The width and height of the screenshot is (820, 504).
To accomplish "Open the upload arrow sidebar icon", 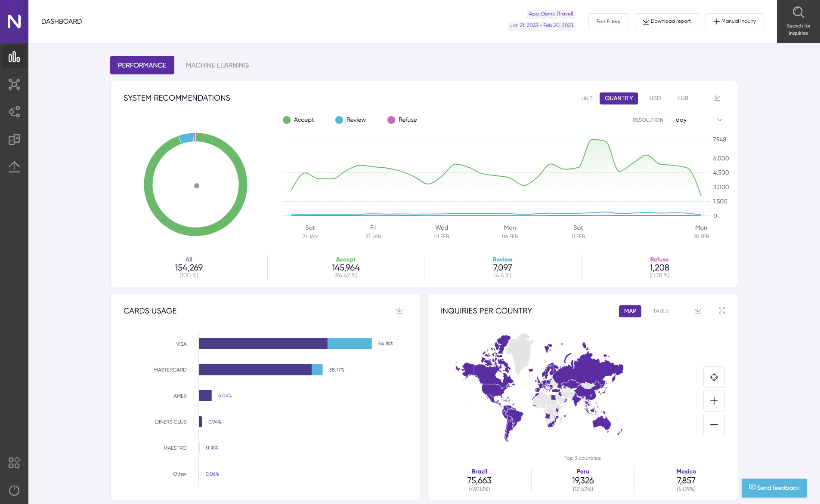I will tap(14, 167).
